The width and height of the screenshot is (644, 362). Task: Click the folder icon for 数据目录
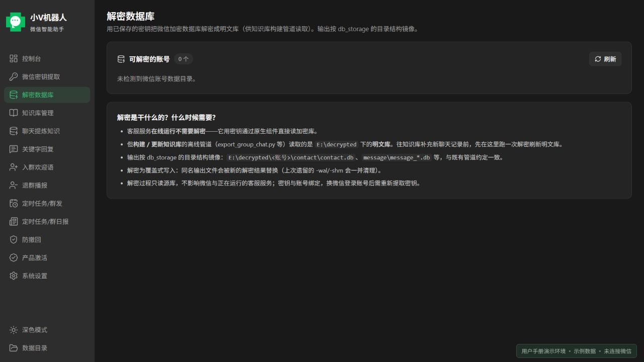[x=14, y=348]
